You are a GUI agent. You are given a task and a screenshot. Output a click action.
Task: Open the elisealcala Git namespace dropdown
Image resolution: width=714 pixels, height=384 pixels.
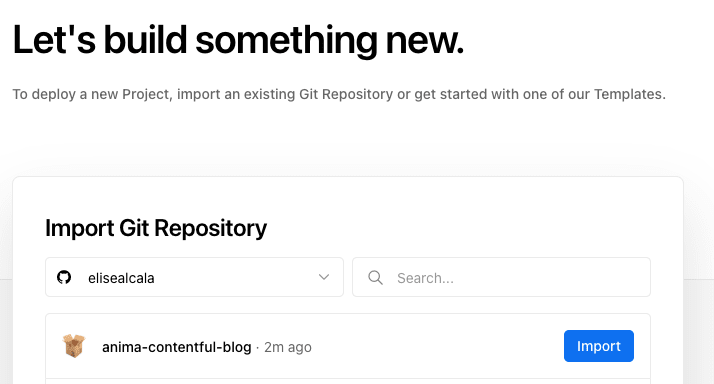point(194,277)
